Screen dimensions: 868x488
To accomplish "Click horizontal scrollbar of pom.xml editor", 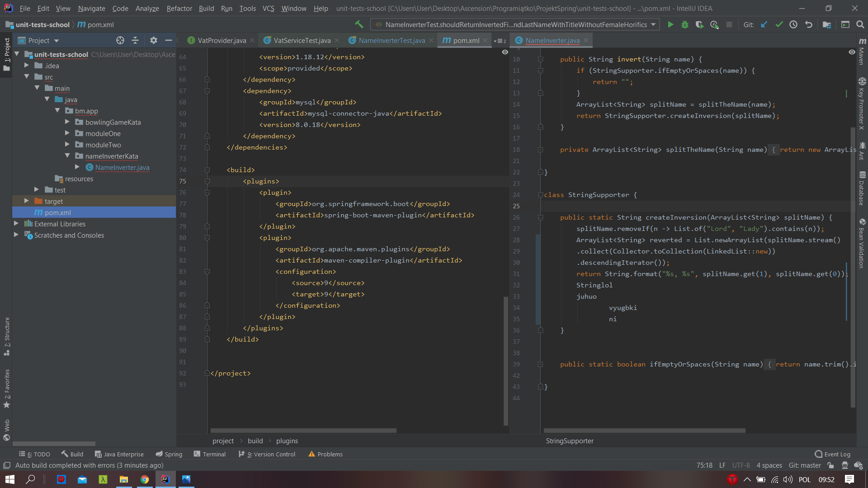I will [303, 431].
